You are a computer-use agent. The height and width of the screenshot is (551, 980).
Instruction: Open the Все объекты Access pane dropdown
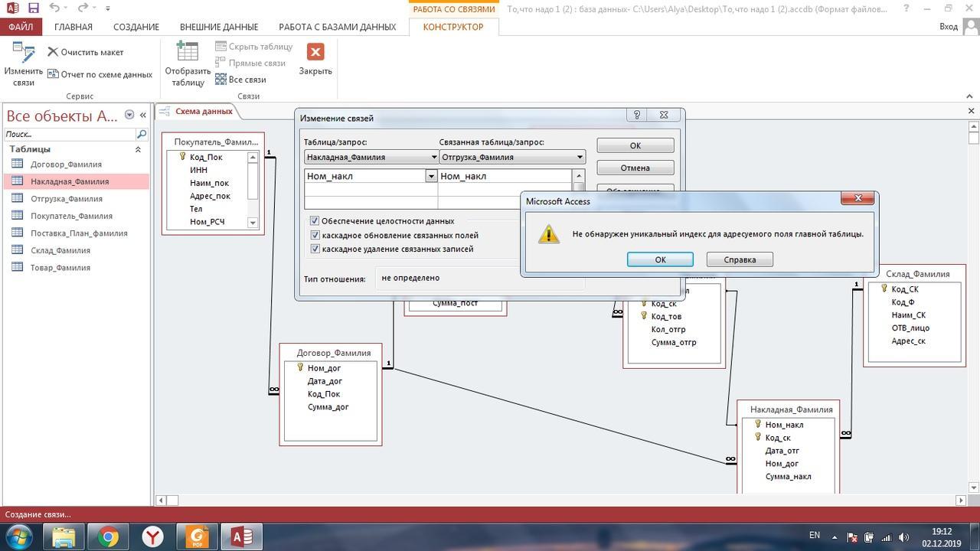[x=129, y=115]
